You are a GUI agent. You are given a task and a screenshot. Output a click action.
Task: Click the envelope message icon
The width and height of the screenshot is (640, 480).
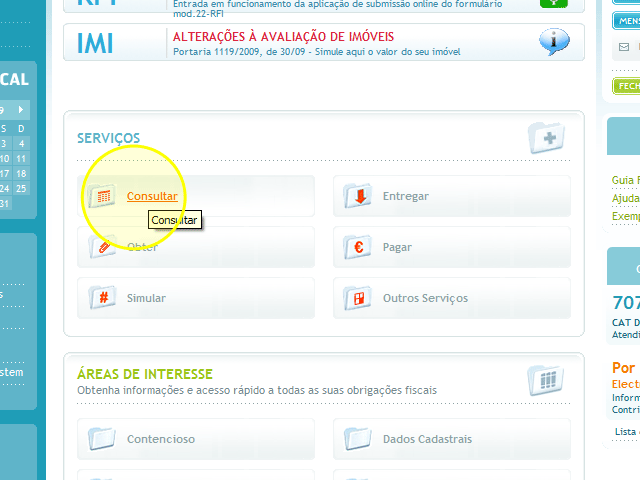(x=624, y=47)
